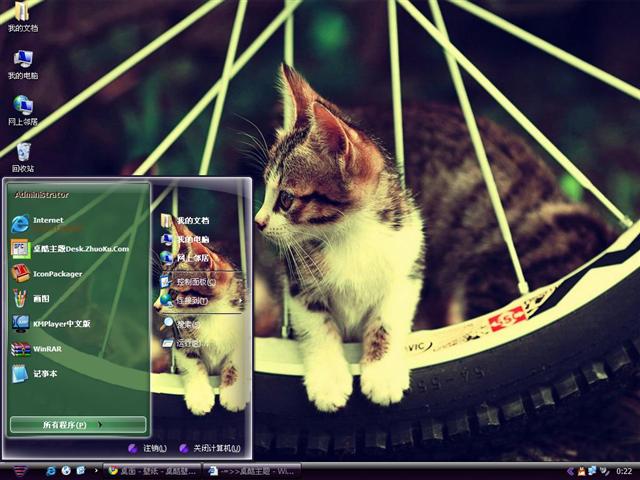
Task: Click the third quick launch icon
Action: (x=81, y=471)
